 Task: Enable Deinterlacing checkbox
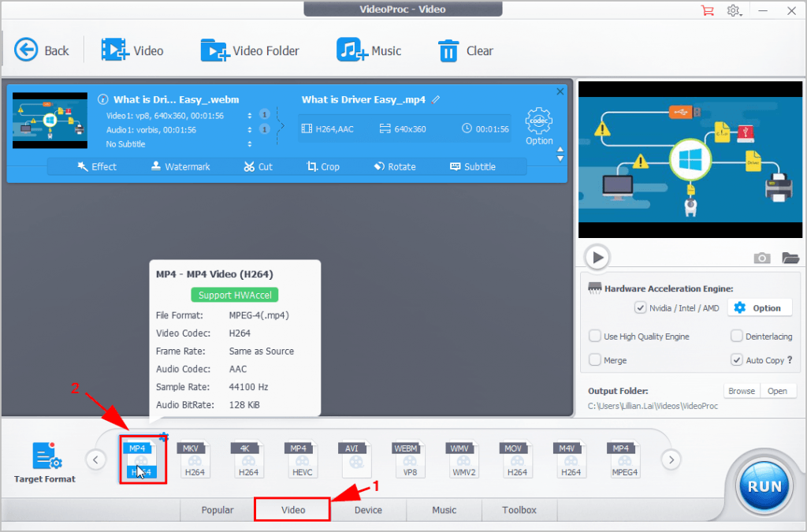(737, 336)
